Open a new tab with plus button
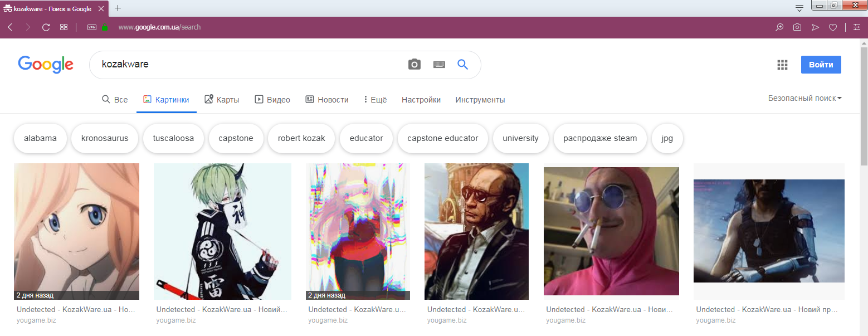This screenshot has width=868, height=336. tap(118, 8)
